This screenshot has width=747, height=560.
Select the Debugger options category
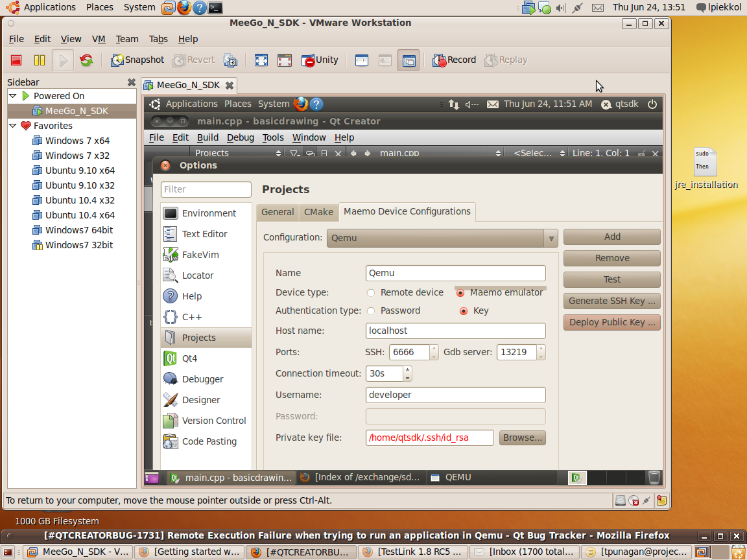coord(206,379)
